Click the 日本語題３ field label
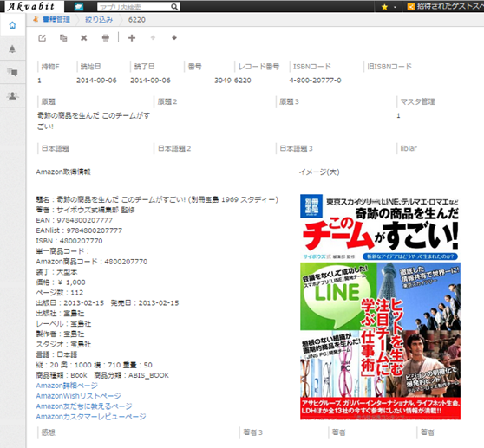This screenshot has height=448, width=484. point(297,149)
